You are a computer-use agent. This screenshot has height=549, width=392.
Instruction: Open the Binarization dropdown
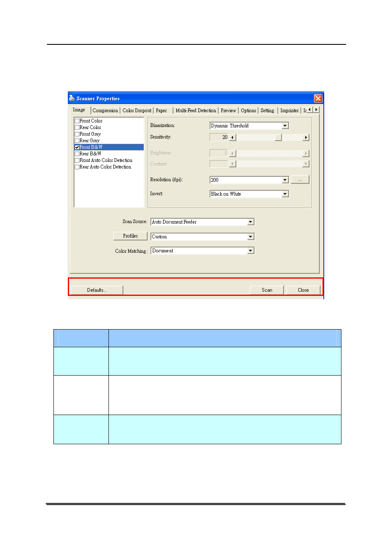pyautogui.click(x=285, y=126)
